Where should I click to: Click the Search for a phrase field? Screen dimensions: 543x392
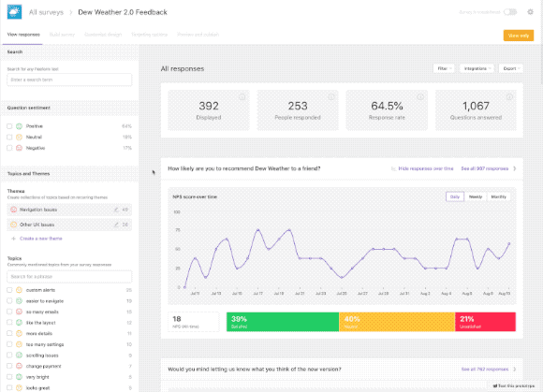(x=69, y=276)
